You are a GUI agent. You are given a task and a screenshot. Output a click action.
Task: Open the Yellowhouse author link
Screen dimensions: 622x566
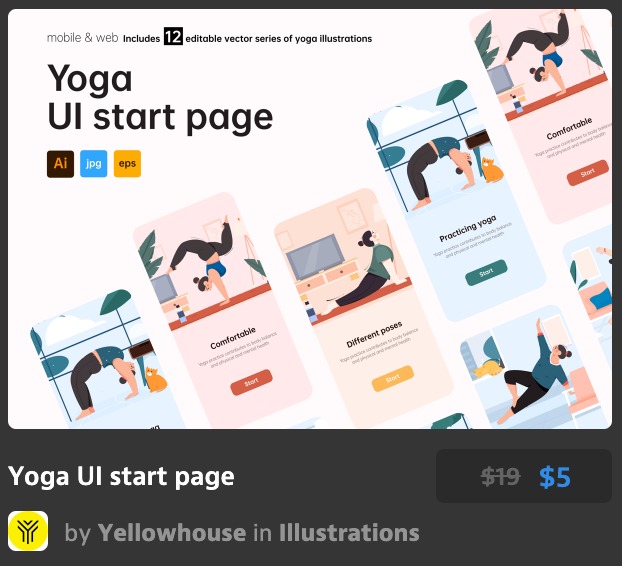point(172,532)
